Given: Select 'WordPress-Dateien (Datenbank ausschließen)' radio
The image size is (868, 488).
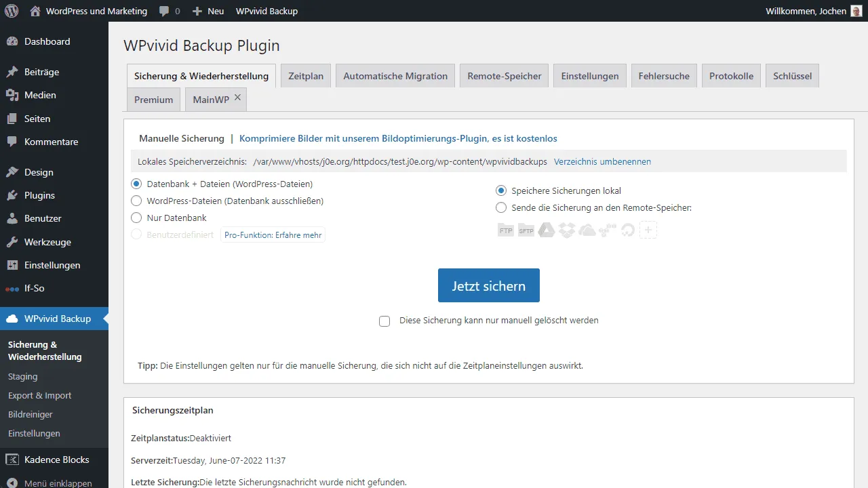Looking at the screenshot, I should [136, 201].
